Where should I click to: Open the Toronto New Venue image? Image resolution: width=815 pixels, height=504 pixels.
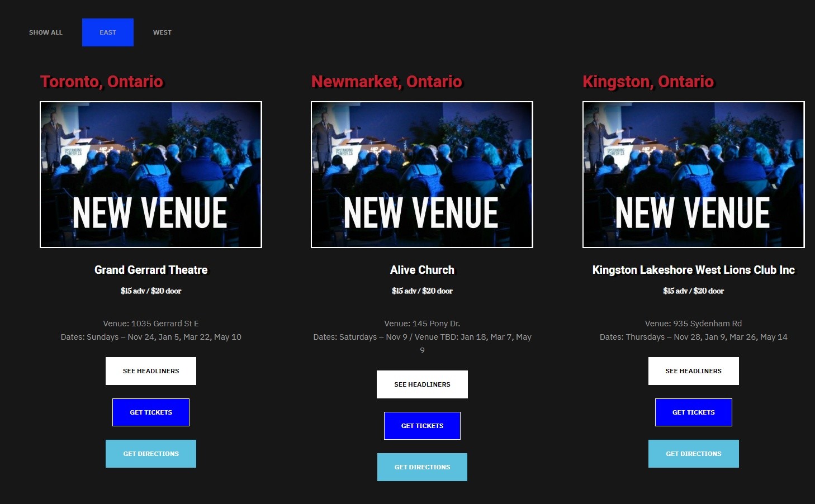151,174
